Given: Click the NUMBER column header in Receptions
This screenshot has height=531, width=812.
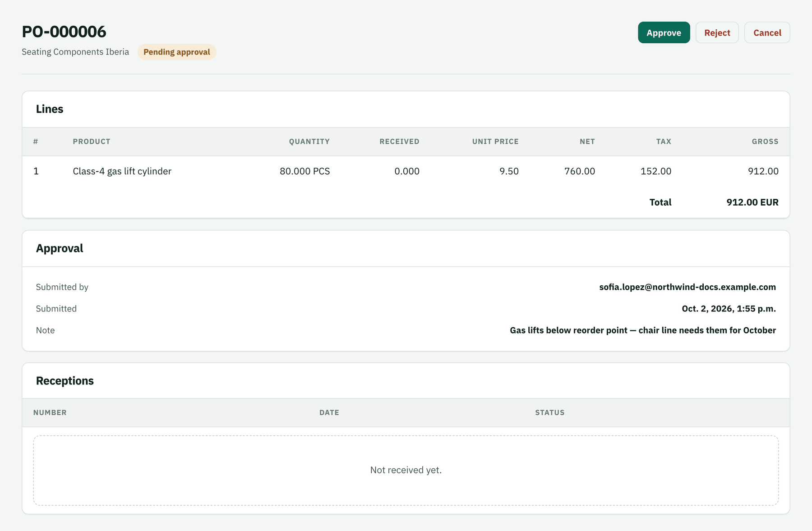Looking at the screenshot, I should click(50, 412).
